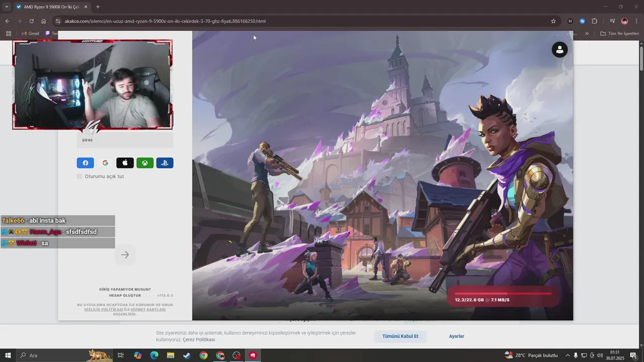Click the download progress bar
644x362 pixels.
pyautogui.click(x=503, y=294)
